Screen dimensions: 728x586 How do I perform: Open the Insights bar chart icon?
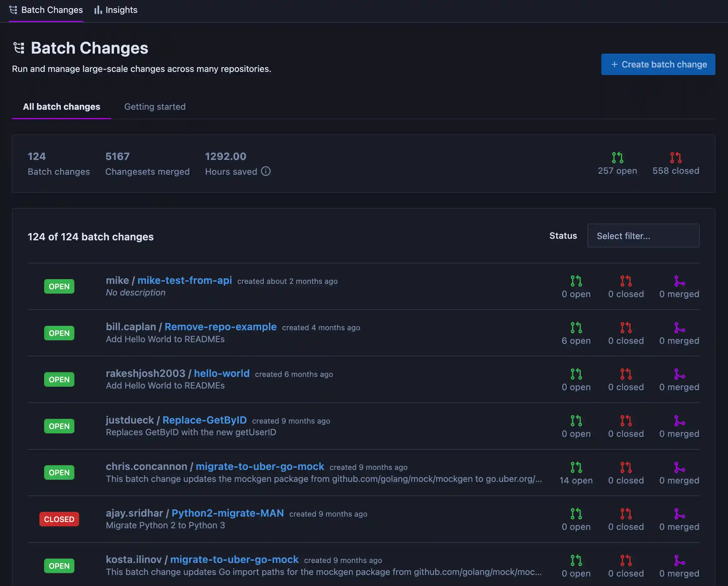click(x=98, y=10)
